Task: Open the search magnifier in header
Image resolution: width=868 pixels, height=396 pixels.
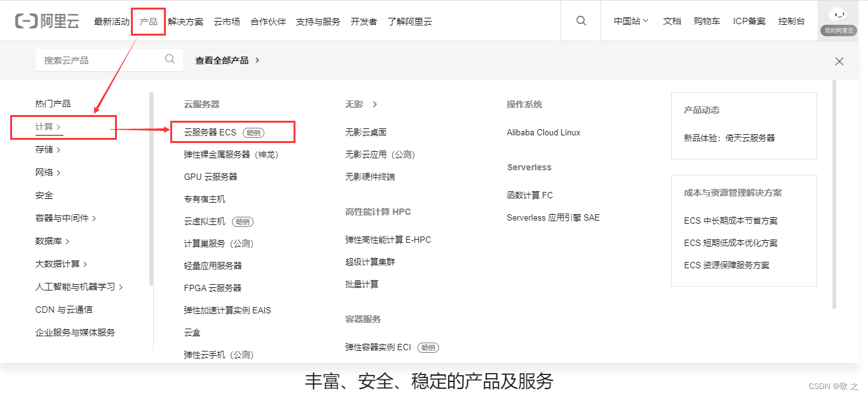Action: click(x=581, y=21)
